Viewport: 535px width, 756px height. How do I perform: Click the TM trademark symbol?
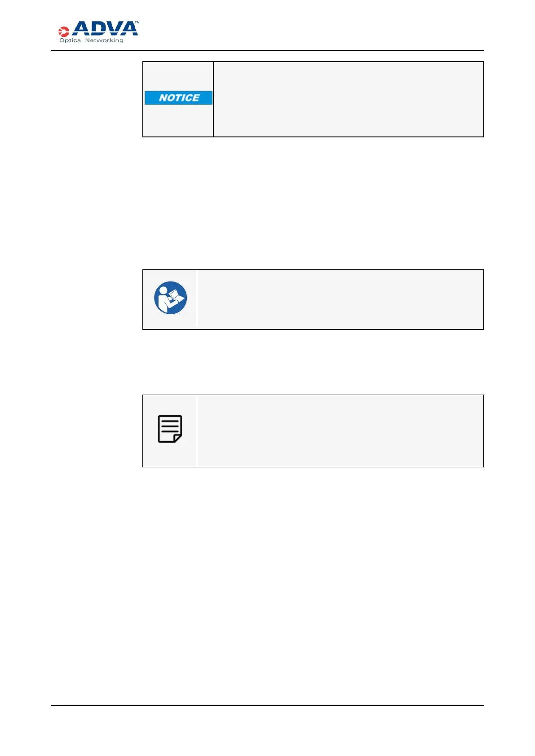click(x=137, y=22)
